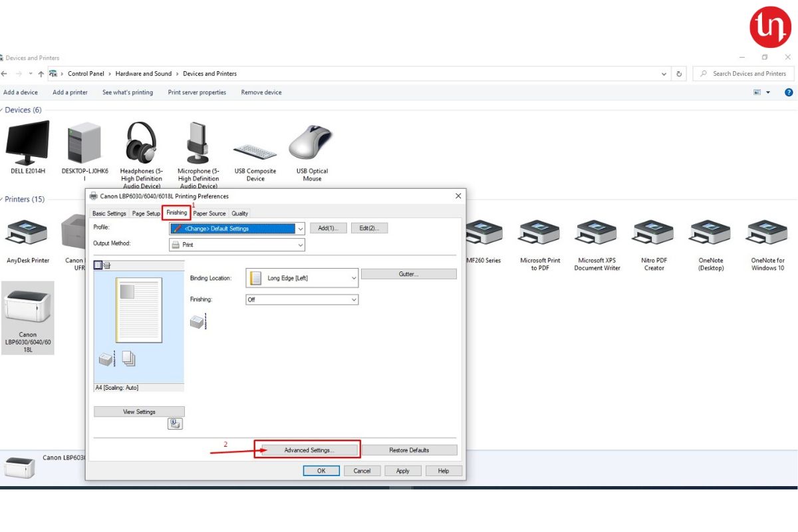This screenshot has height=532, width=798.
Task: Click the Apply button
Action: (403, 471)
